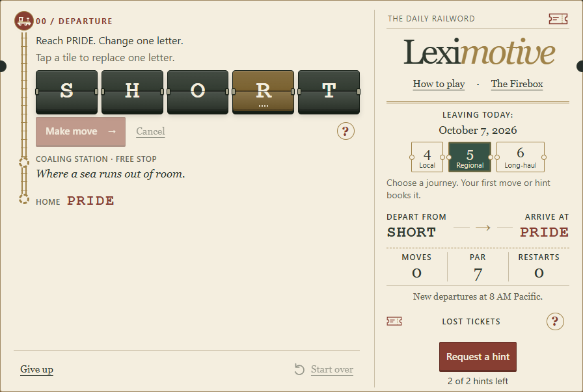Screen dimensions: 583x392
Task: Click the HOME target word PRIDE
Action: (x=90, y=201)
